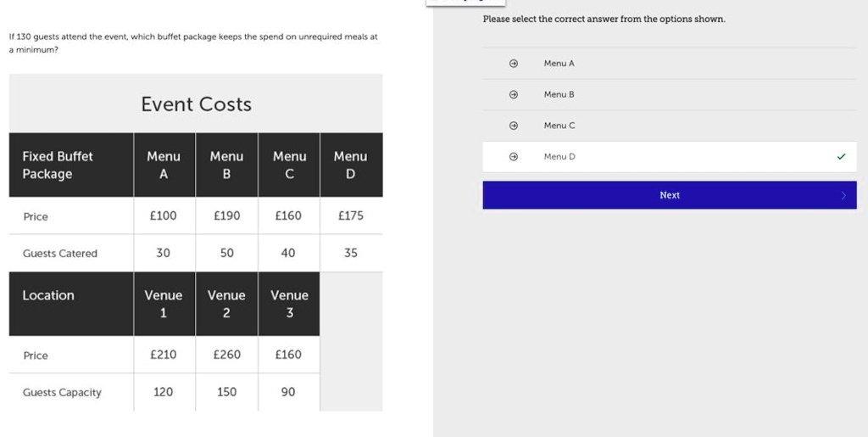868x437 pixels.
Task: Click the arrow icon beside Menu B
Action: pyautogui.click(x=513, y=95)
